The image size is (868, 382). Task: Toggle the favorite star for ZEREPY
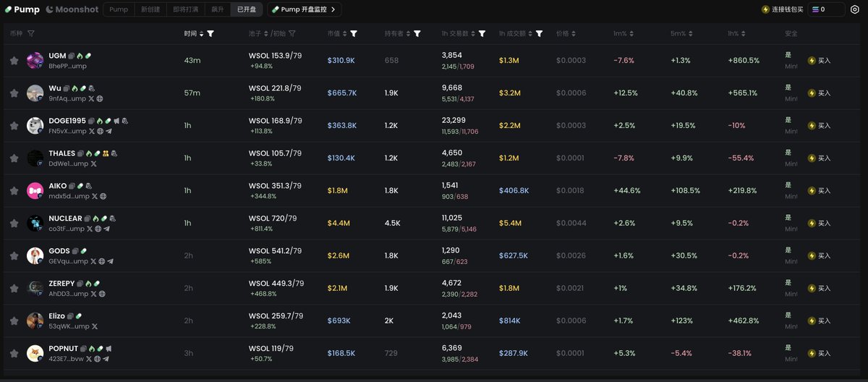pyautogui.click(x=14, y=289)
